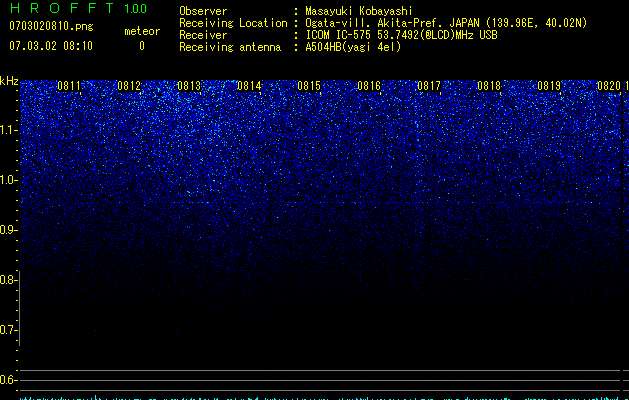This screenshot has width=629, height=400.
Task: Click the Receiver label
Action: click(203, 35)
